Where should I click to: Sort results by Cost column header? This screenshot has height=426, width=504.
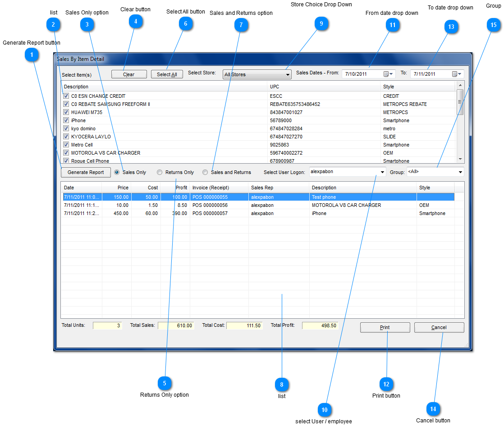pyautogui.click(x=146, y=188)
